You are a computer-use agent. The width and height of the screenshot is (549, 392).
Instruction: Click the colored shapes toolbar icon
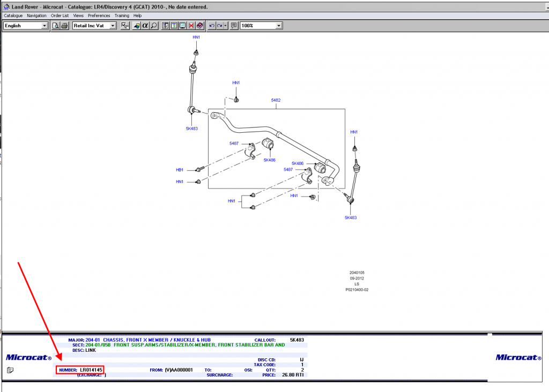click(137, 26)
